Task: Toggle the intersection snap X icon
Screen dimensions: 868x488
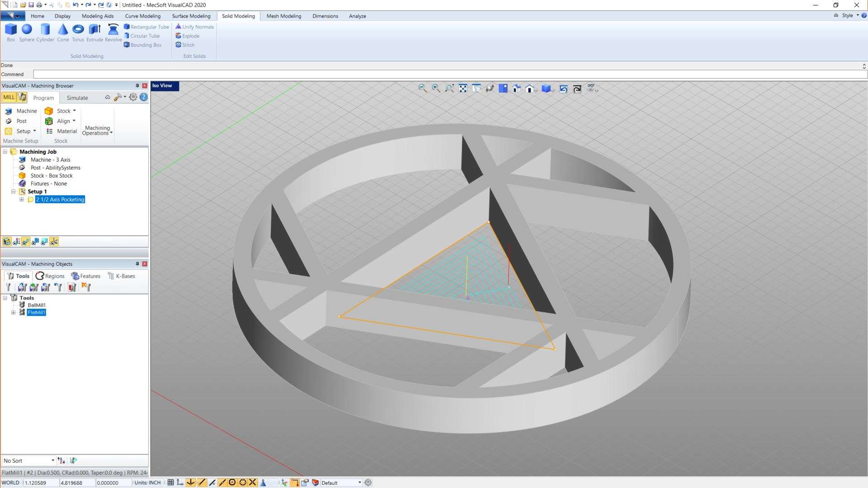Action: tap(253, 483)
